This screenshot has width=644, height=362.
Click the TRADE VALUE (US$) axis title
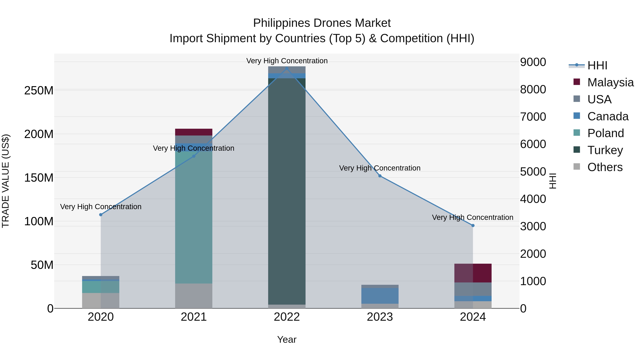6,181
